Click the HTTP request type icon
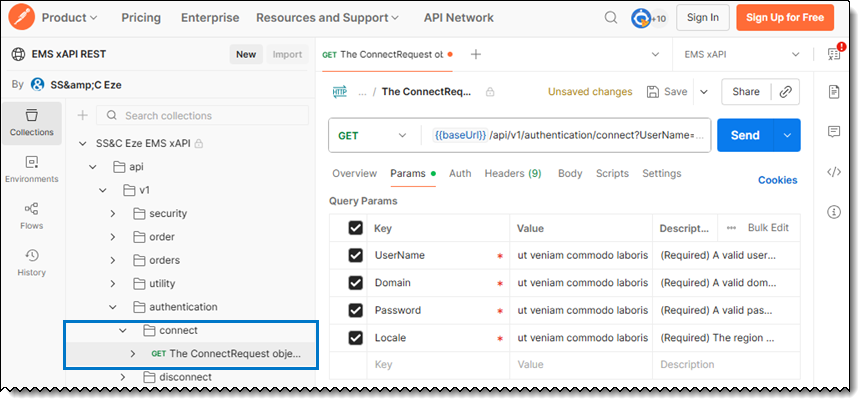The width and height of the screenshot is (865, 408). point(340,92)
